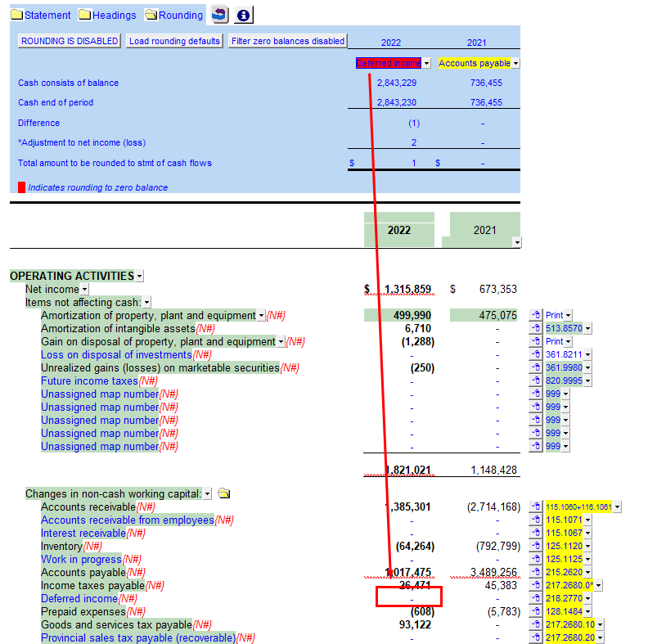This screenshot has height=644, width=648.
Task: Click mouse icon on Accounts receivable from employees row
Action: [536, 520]
